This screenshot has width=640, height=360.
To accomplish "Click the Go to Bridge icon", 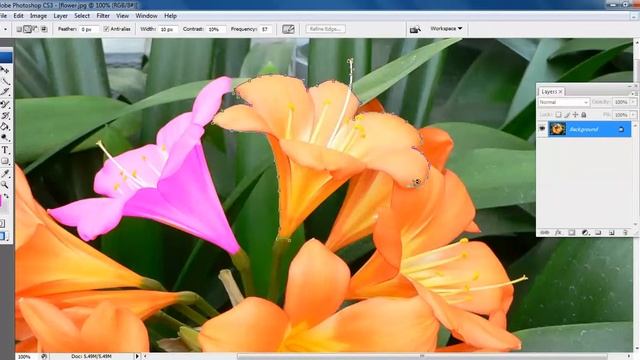I will (x=415, y=29).
